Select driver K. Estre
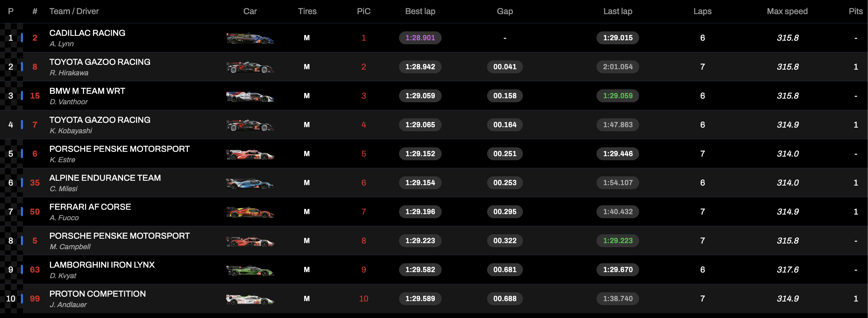 [62, 160]
